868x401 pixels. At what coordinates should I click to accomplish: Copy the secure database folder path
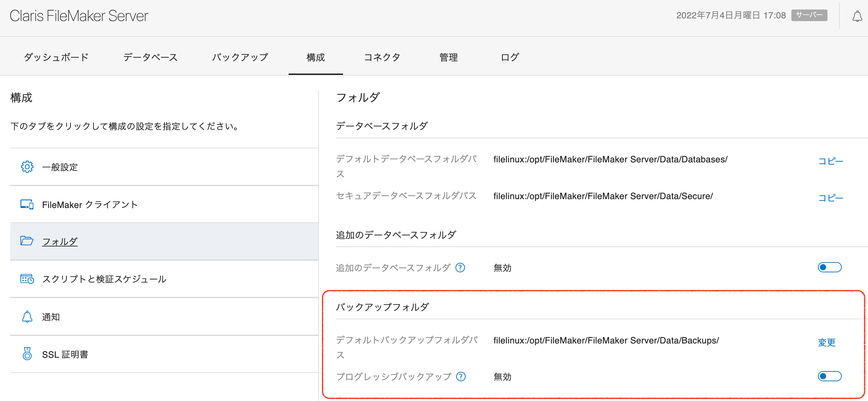tap(831, 198)
